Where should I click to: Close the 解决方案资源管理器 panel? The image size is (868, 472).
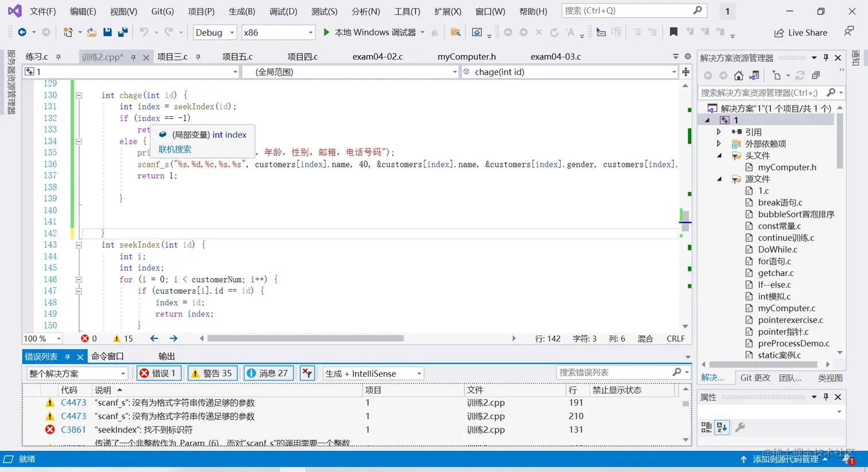[838, 58]
